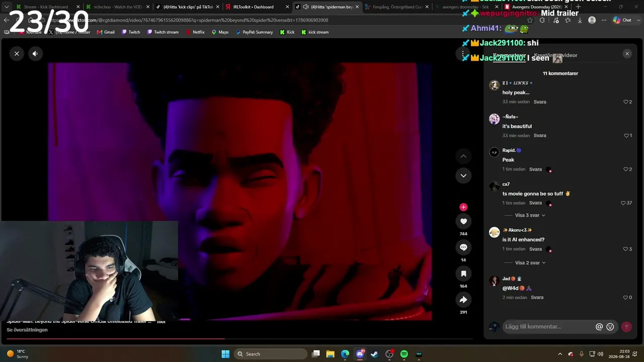644x362 pixels.
Task: Follow the creator with the plus badge
Action: 463,207
